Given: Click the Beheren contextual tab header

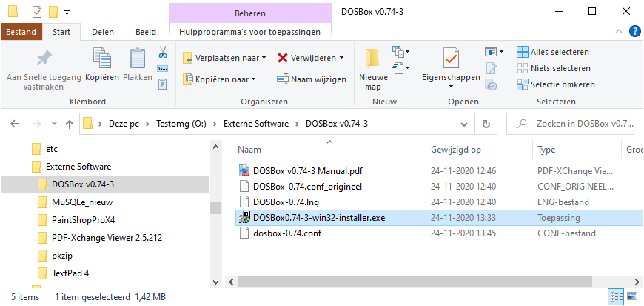Looking at the screenshot, I should [249, 13].
